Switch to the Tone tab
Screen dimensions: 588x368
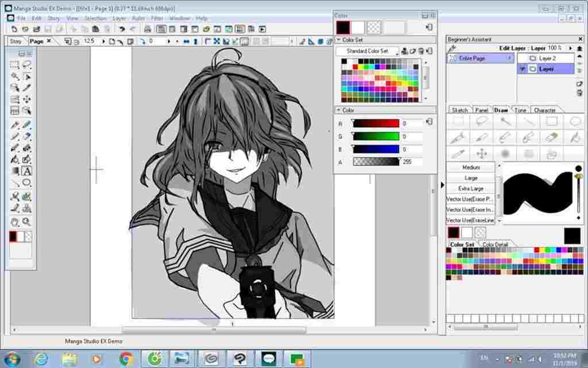point(520,110)
